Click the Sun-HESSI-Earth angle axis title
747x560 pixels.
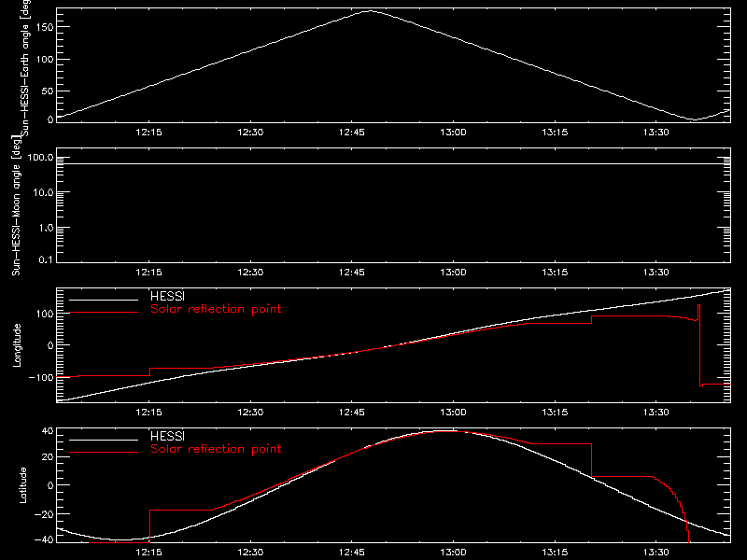[x=25, y=67]
